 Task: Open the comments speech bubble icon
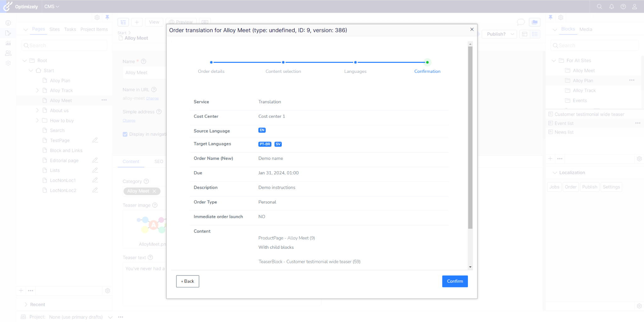point(521,22)
